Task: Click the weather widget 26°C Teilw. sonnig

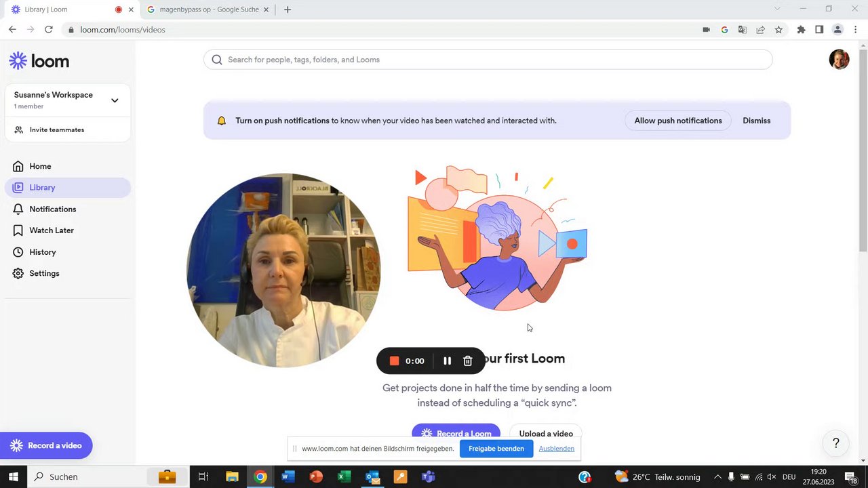Action: pyautogui.click(x=658, y=476)
